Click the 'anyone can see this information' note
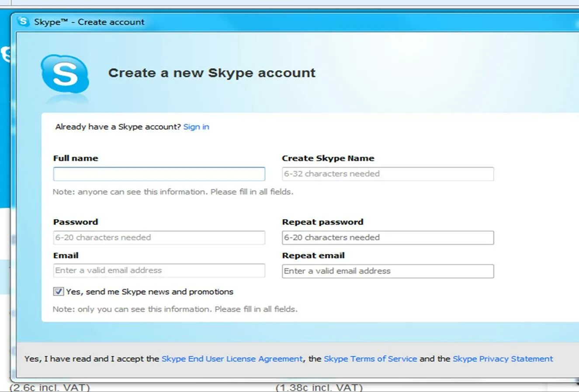Viewport: 579px width, 392px height. (x=173, y=192)
